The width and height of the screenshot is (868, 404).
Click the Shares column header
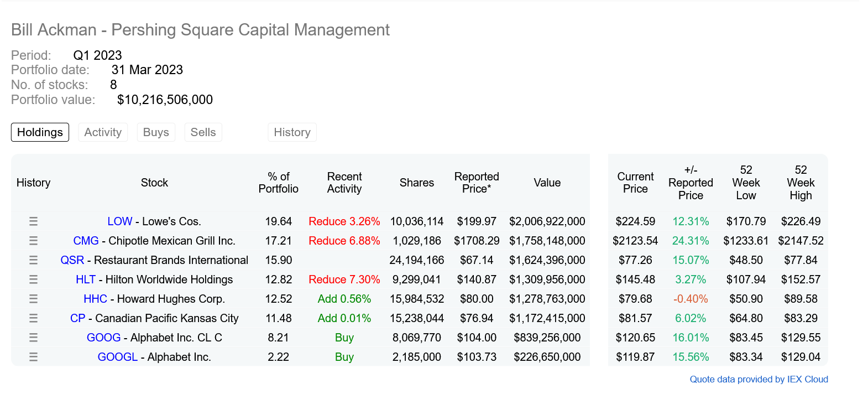pyautogui.click(x=417, y=183)
